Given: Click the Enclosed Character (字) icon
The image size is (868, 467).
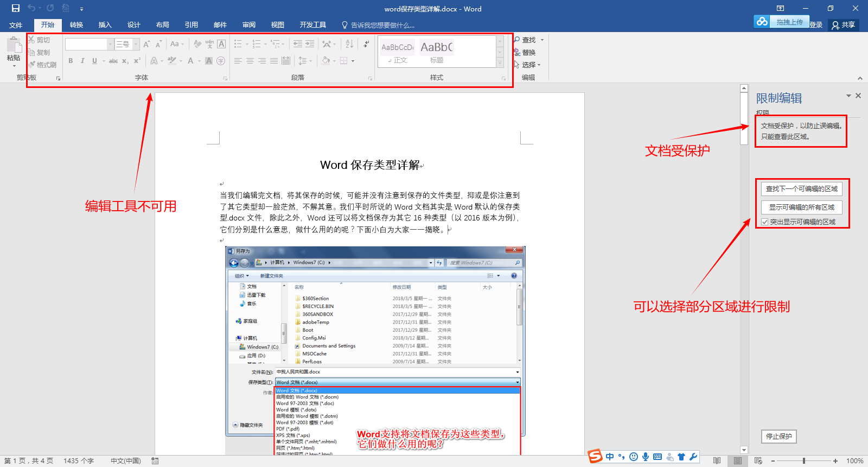Looking at the screenshot, I should pyautogui.click(x=221, y=61).
